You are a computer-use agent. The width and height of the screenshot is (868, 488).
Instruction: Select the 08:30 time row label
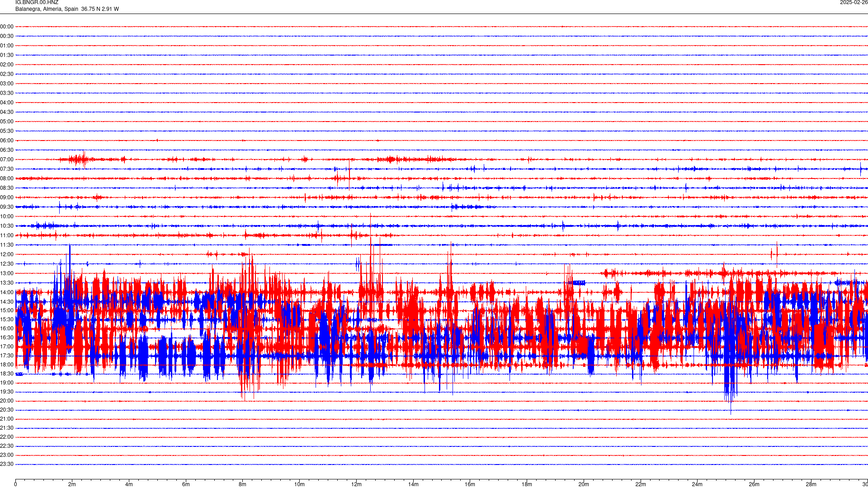click(7, 188)
